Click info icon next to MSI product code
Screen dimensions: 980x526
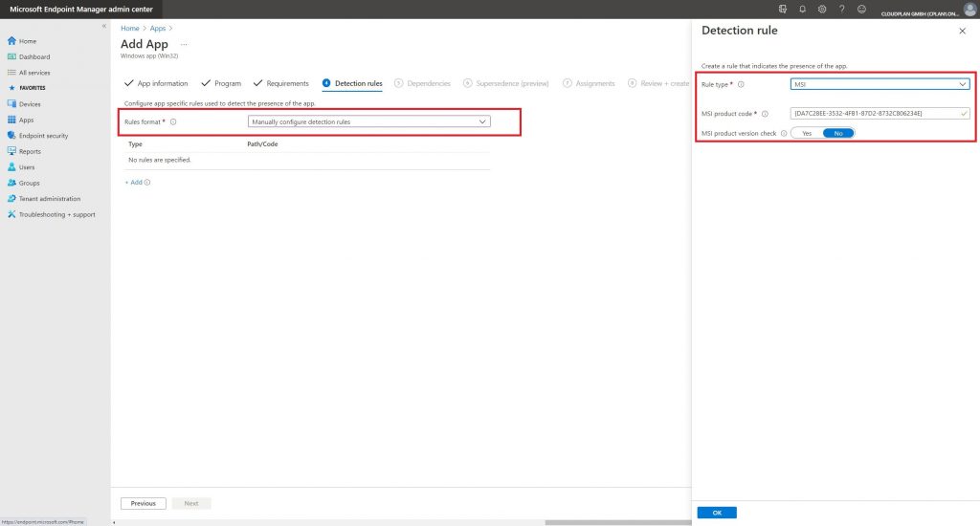765,114
